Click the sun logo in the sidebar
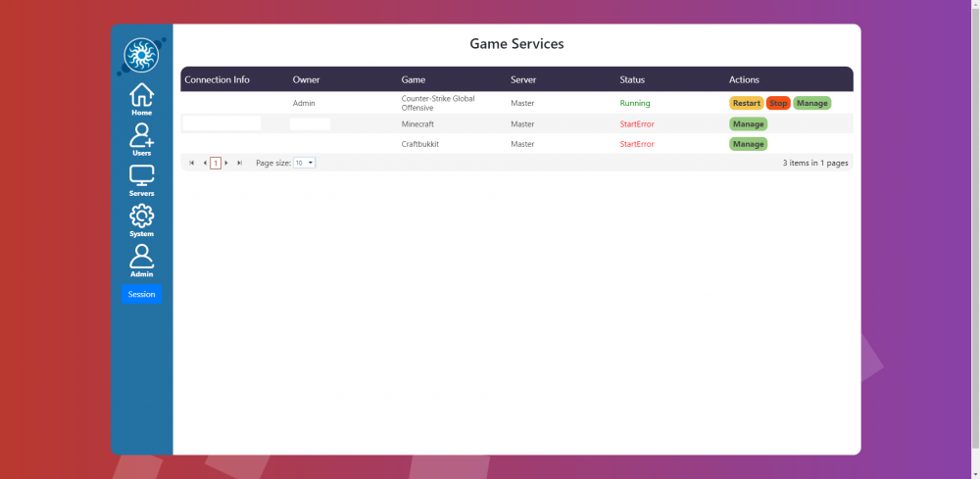Viewport: 980px width, 479px height. [x=142, y=56]
